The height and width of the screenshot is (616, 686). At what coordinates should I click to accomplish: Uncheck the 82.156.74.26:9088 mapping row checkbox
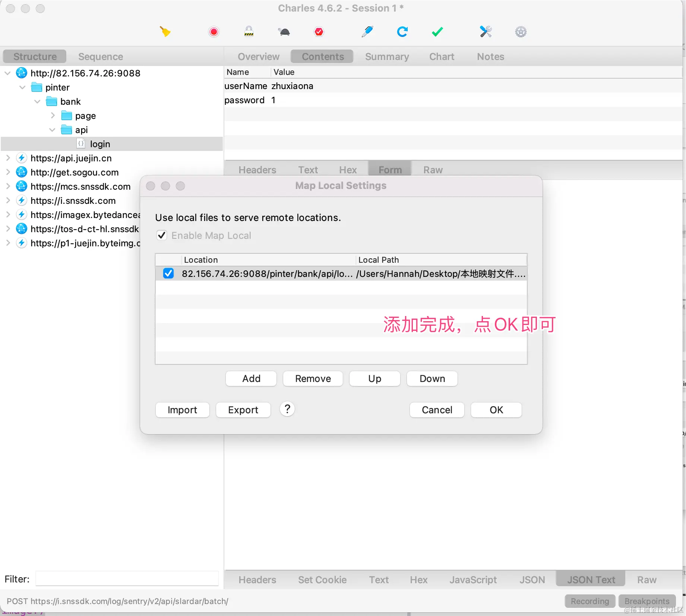pos(168,274)
